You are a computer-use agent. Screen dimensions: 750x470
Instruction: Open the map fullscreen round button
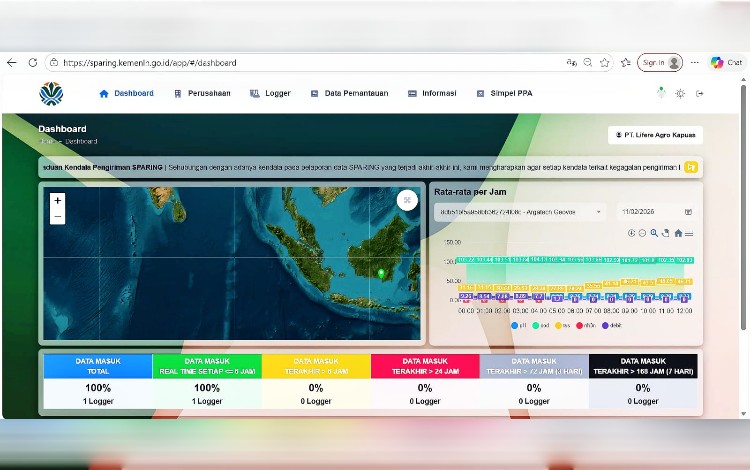pos(406,200)
